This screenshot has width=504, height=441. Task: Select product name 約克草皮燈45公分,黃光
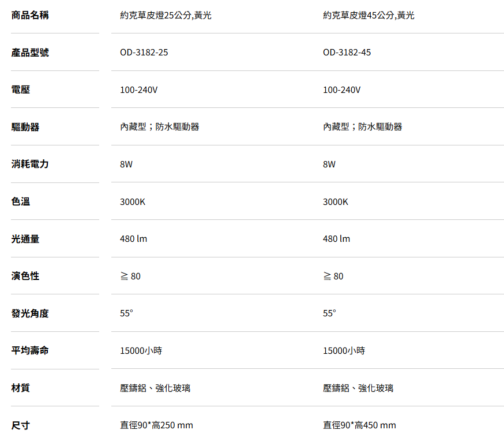tap(368, 16)
